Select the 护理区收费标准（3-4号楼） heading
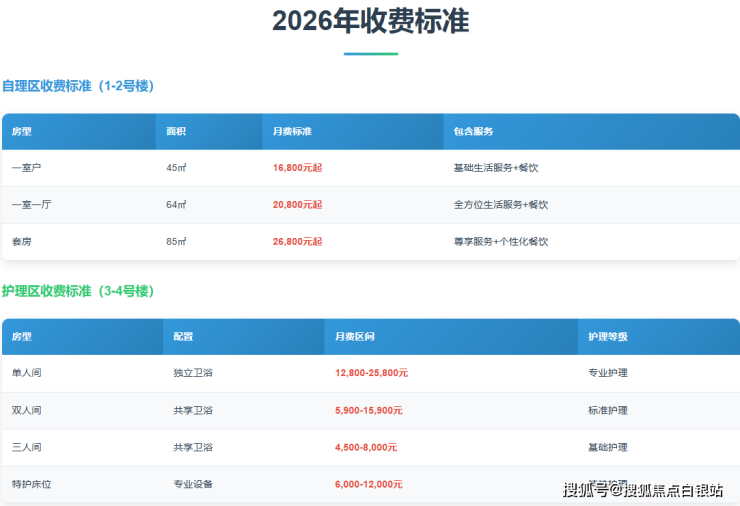 78,291
